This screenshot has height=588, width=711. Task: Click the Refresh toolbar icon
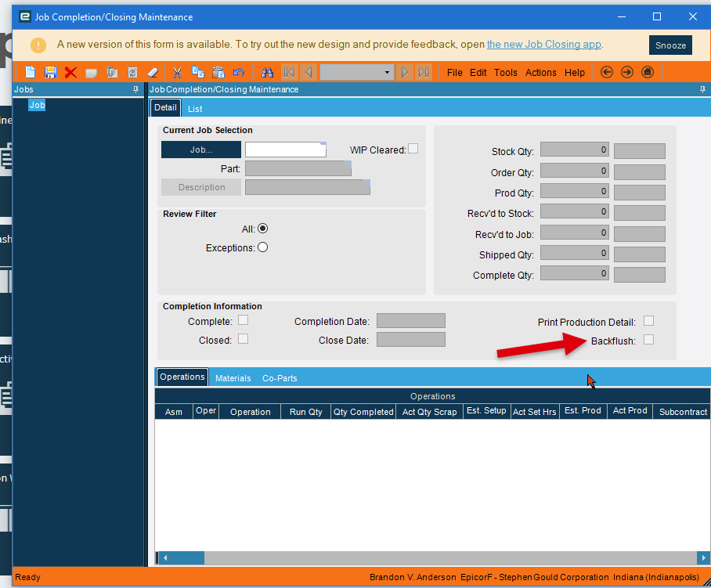pyautogui.click(x=132, y=73)
